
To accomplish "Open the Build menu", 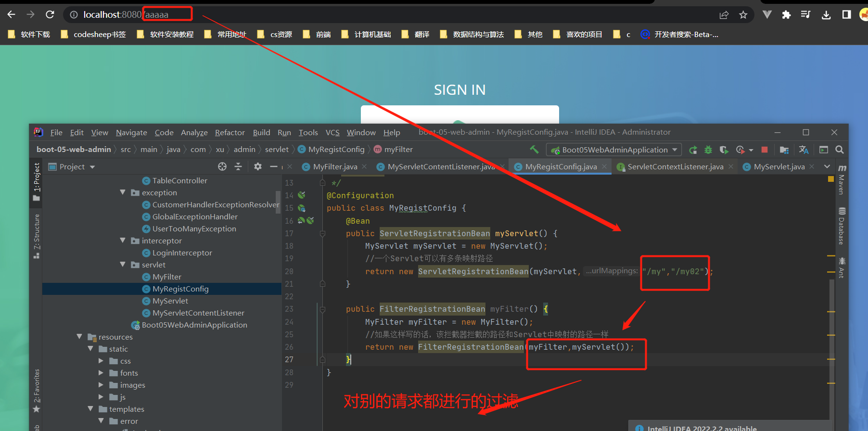I will click(261, 132).
